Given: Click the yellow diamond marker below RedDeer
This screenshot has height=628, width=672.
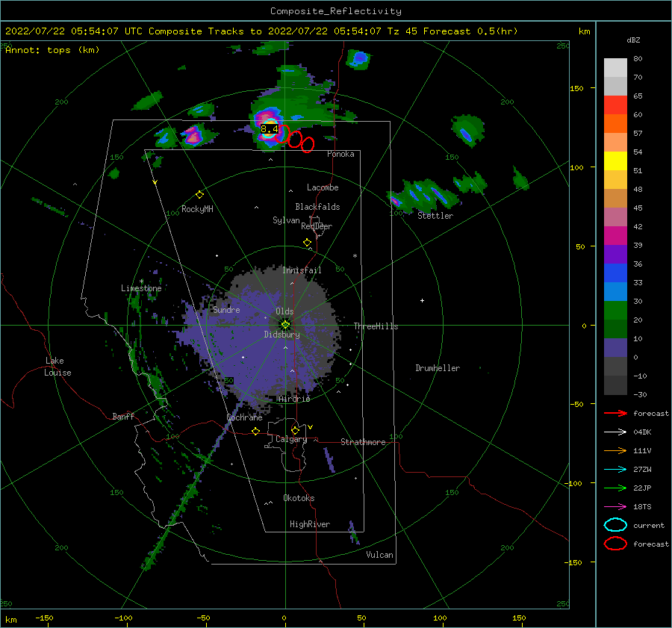Looking at the screenshot, I should [x=307, y=243].
